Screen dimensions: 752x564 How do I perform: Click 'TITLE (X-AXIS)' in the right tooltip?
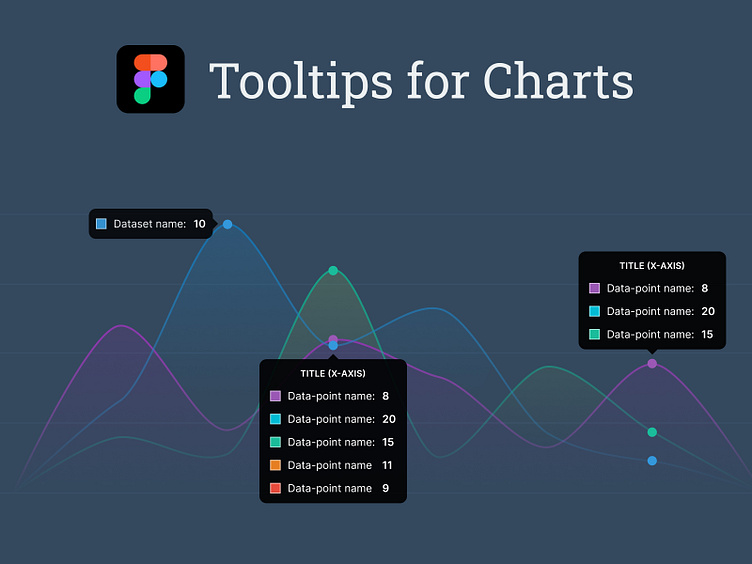pos(652,266)
